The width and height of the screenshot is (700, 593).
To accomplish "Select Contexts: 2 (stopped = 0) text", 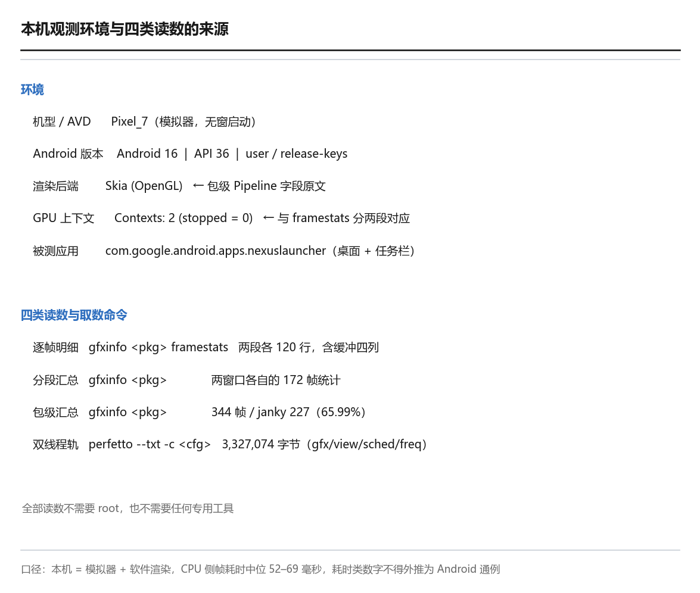I will click(183, 218).
